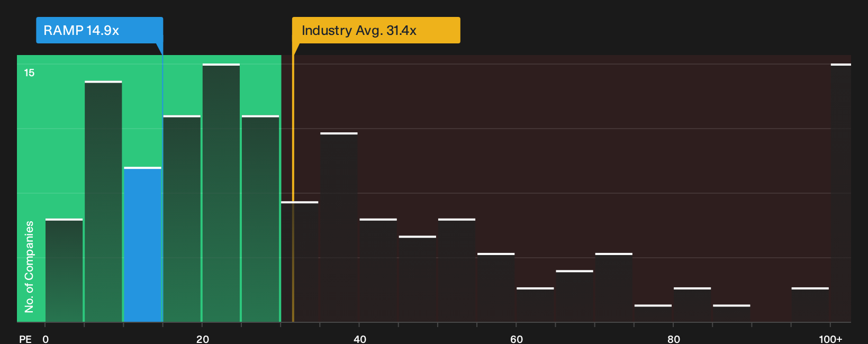Click the RAMP 14.9x label
The width and height of the screenshot is (868, 344).
coord(100,30)
